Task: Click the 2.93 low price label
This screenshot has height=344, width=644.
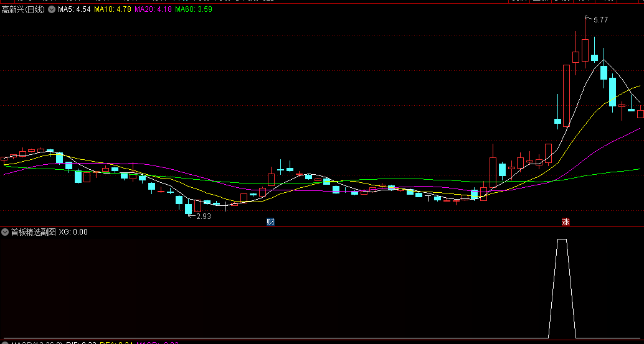Action: (x=204, y=216)
